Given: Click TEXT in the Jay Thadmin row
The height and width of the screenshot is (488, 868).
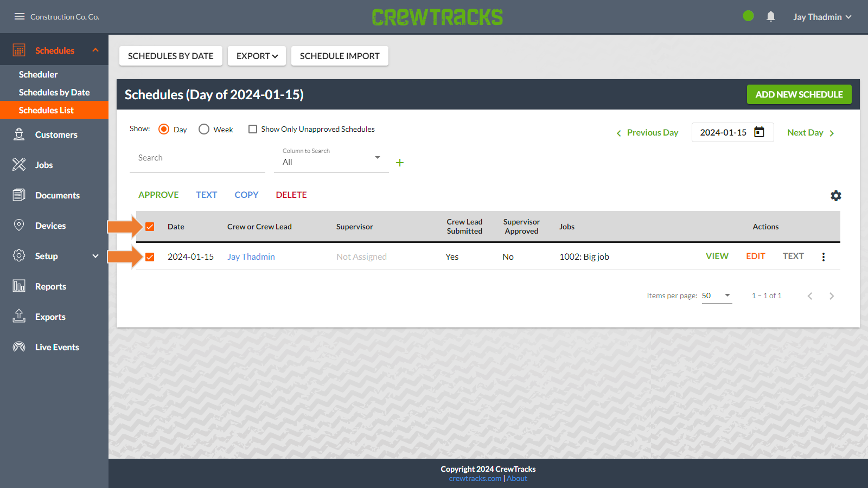Looking at the screenshot, I should click(793, 256).
